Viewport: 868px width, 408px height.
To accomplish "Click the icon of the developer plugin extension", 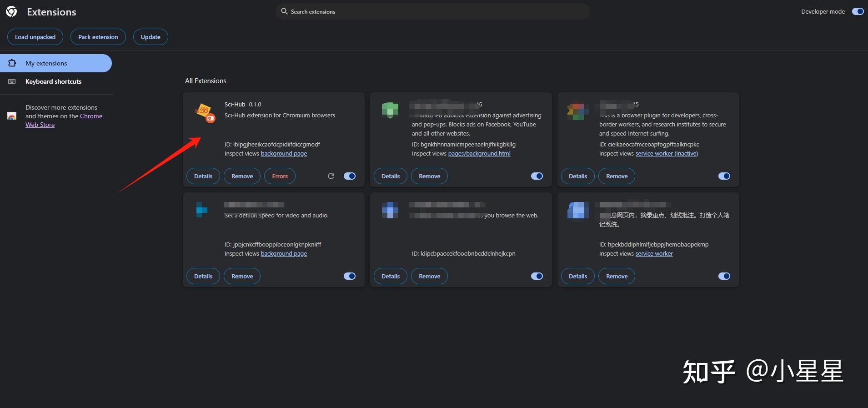I will [577, 111].
